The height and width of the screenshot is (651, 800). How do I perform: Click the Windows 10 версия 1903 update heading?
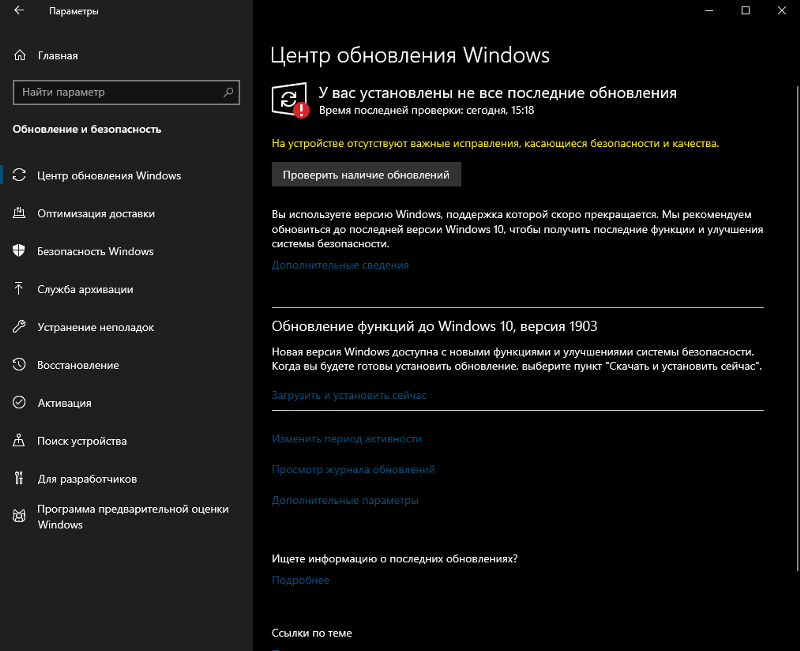pyautogui.click(x=434, y=326)
